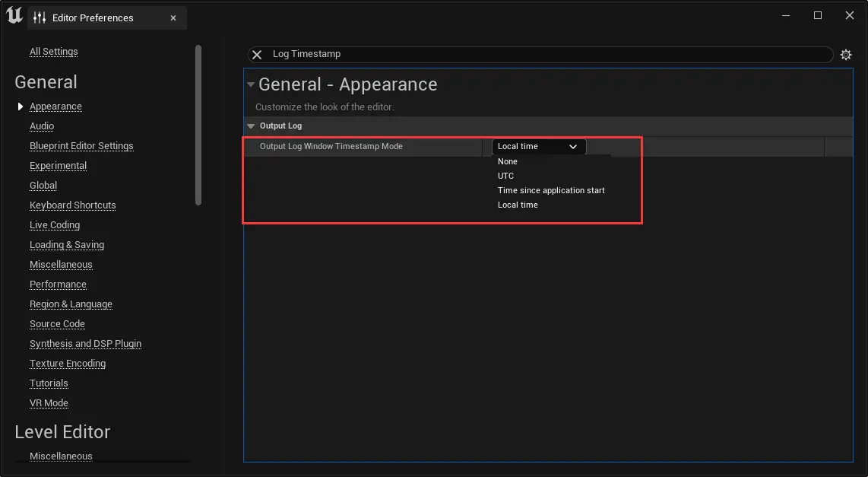Open Synthesis and DSP Plugin settings

tap(85, 343)
